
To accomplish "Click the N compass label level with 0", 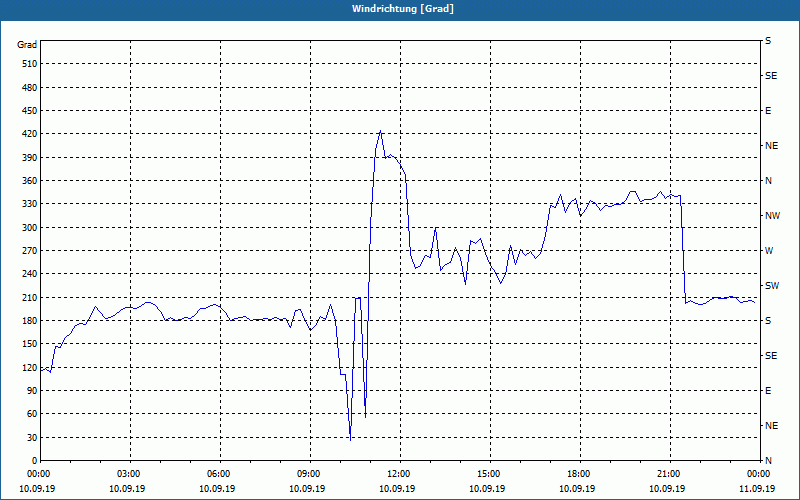I will tap(768, 461).
